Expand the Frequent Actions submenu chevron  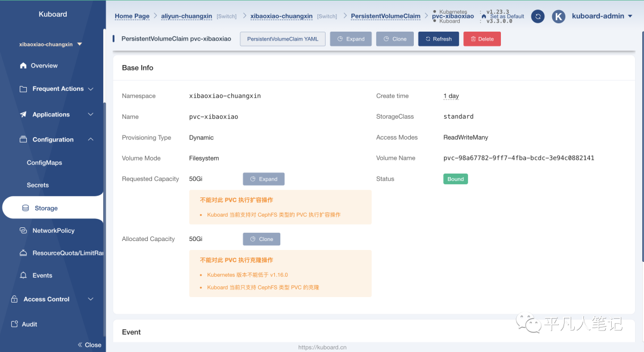click(x=91, y=89)
